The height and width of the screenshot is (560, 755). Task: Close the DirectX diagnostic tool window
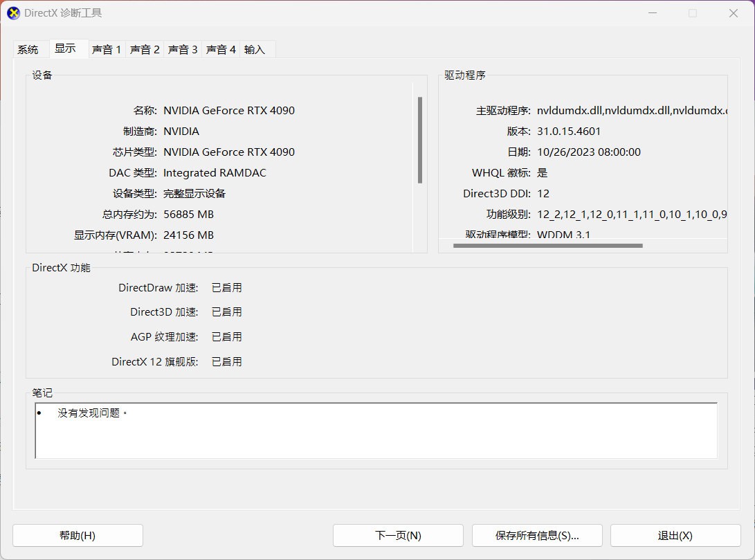click(733, 13)
